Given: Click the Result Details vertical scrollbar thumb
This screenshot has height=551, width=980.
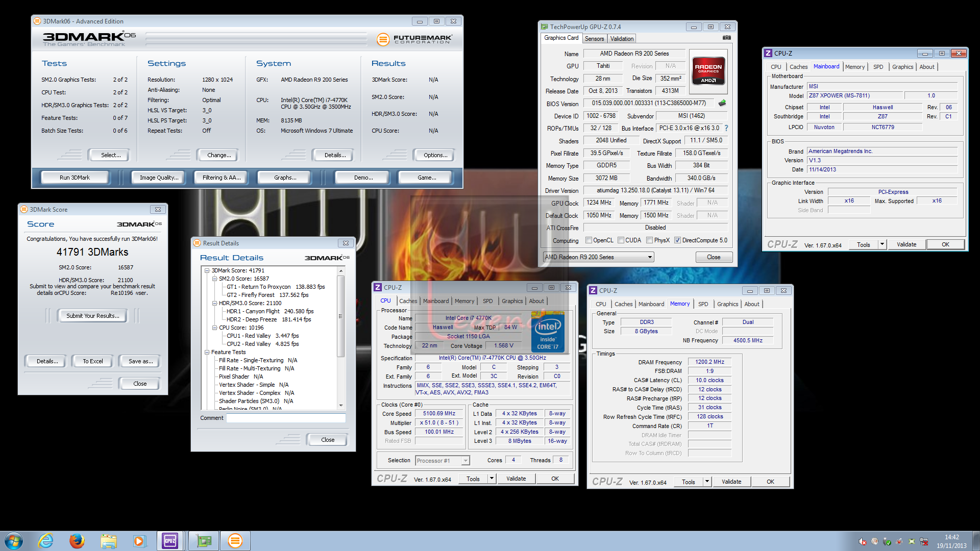Looking at the screenshot, I should (341, 316).
